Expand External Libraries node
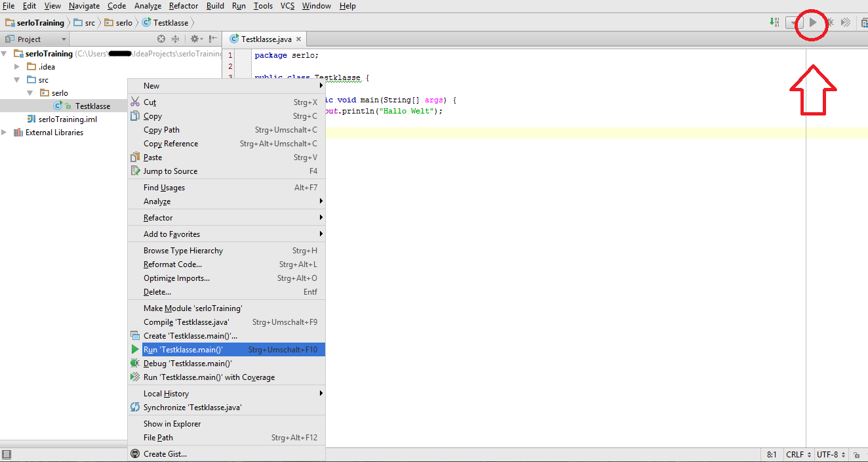Viewport: 868px width, 462px height. (5, 133)
